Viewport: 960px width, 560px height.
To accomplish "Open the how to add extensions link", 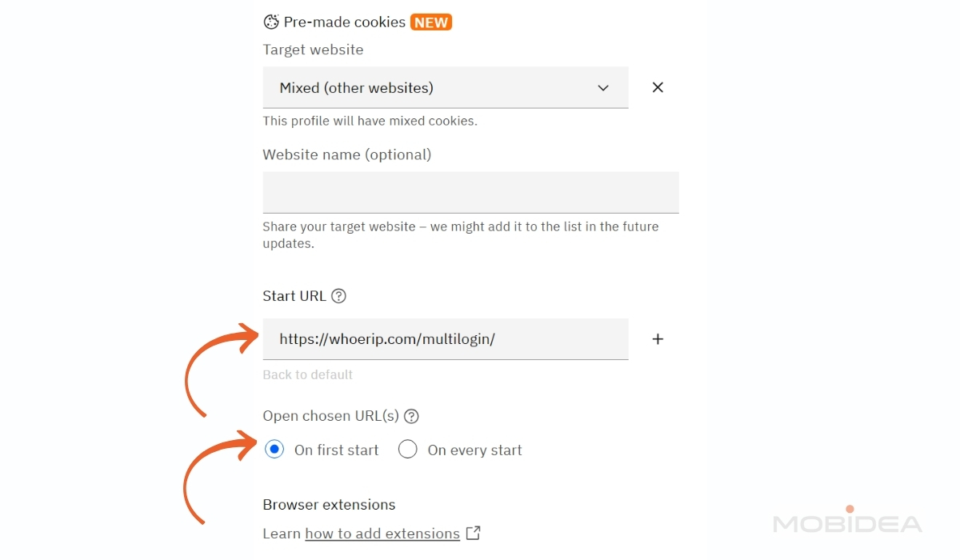I will (x=382, y=534).
